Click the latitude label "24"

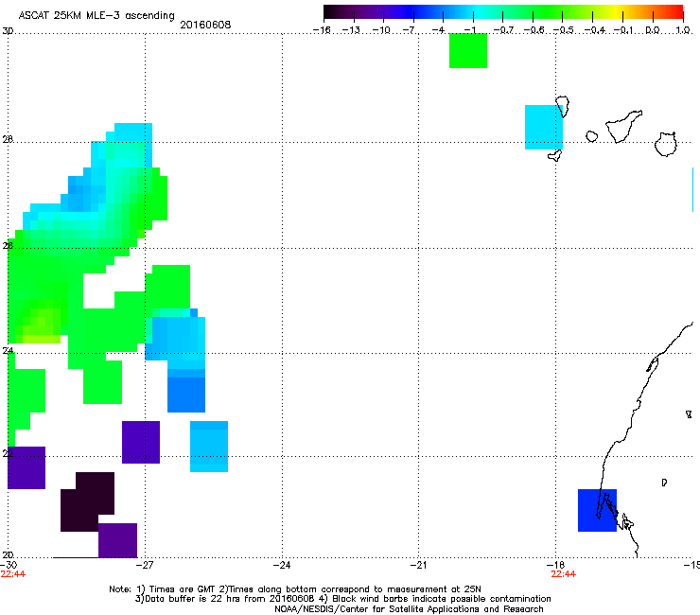pos(8,351)
